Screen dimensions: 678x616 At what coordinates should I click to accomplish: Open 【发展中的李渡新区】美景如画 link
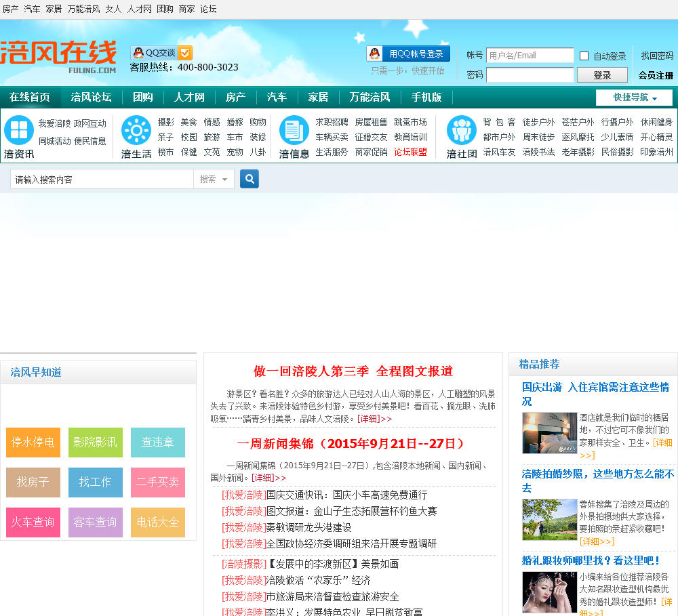[x=332, y=564]
